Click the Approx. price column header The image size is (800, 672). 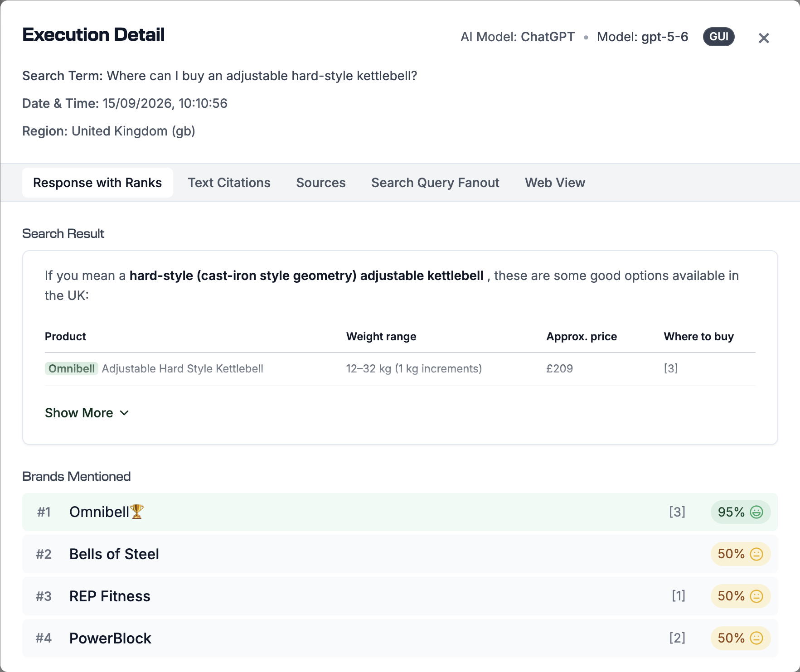pos(582,337)
